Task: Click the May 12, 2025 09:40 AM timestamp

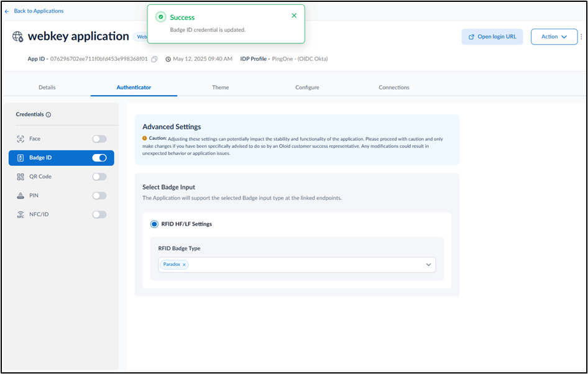Action: point(203,59)
